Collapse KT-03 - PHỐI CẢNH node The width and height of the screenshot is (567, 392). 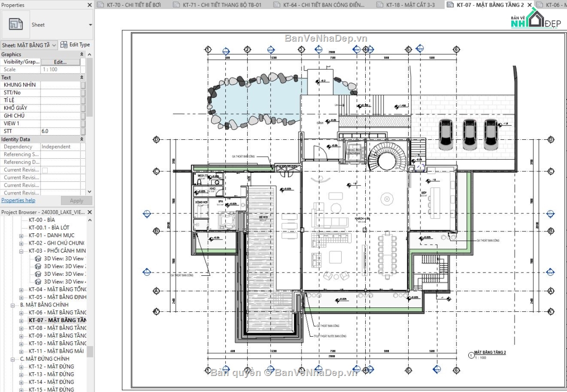(x=21, y=251)
